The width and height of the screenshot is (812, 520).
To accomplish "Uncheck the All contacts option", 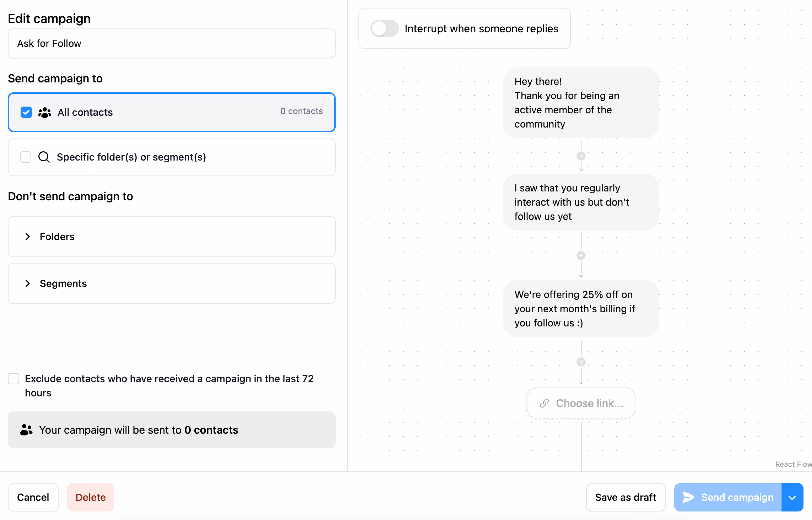I will pos(26,112).
